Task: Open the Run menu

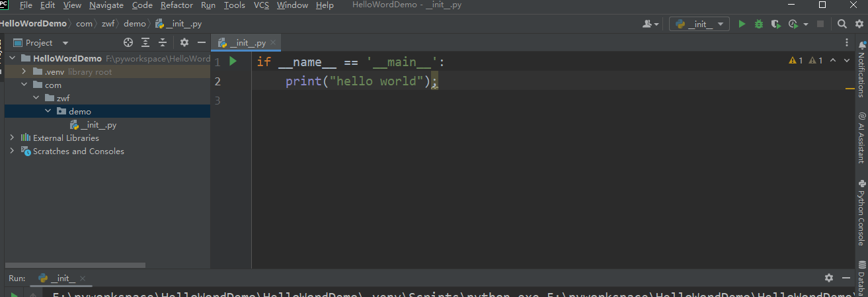Action: pos(208,5)
